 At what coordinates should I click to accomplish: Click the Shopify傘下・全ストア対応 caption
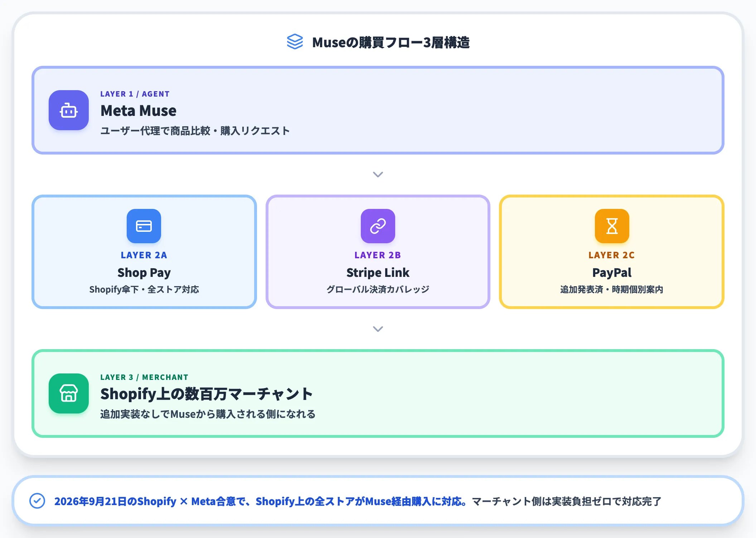(144, 289)
